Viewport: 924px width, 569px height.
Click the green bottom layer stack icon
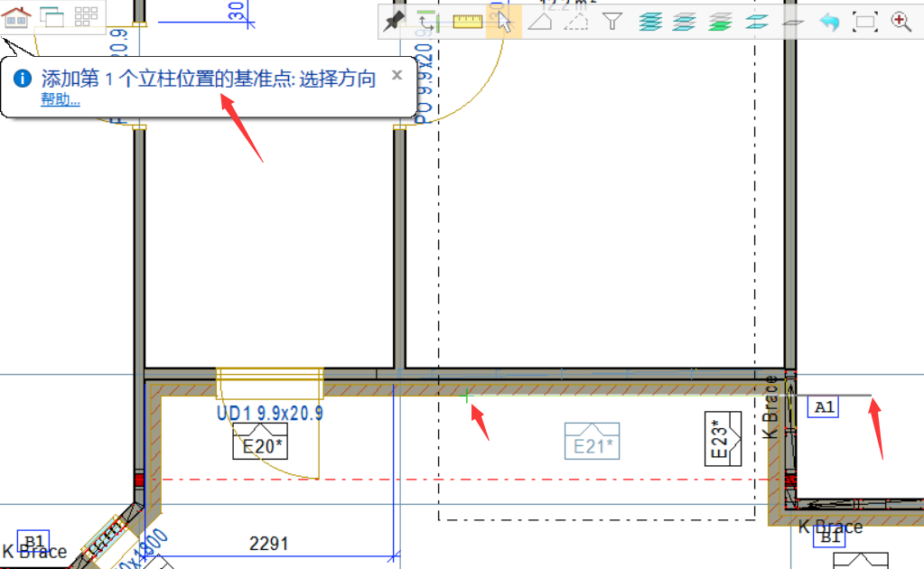click(720, 22)
